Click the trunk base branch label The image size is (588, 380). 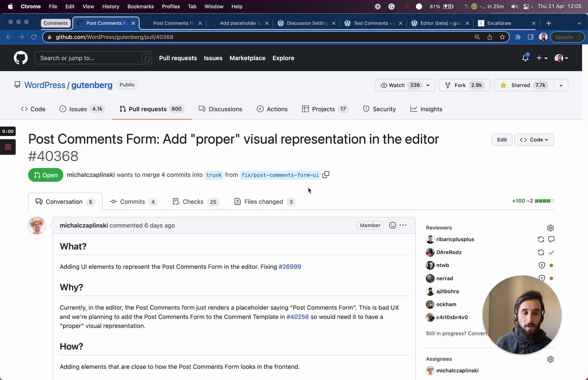pos(214,175)
